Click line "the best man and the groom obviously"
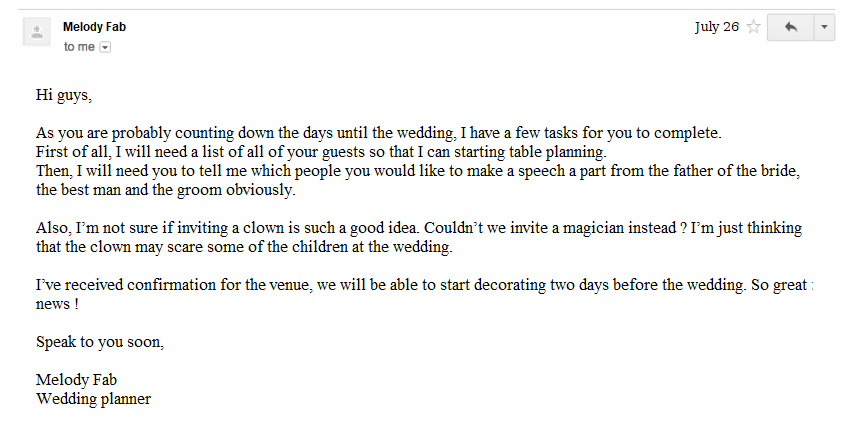846x428 pixels. point(166,190)
